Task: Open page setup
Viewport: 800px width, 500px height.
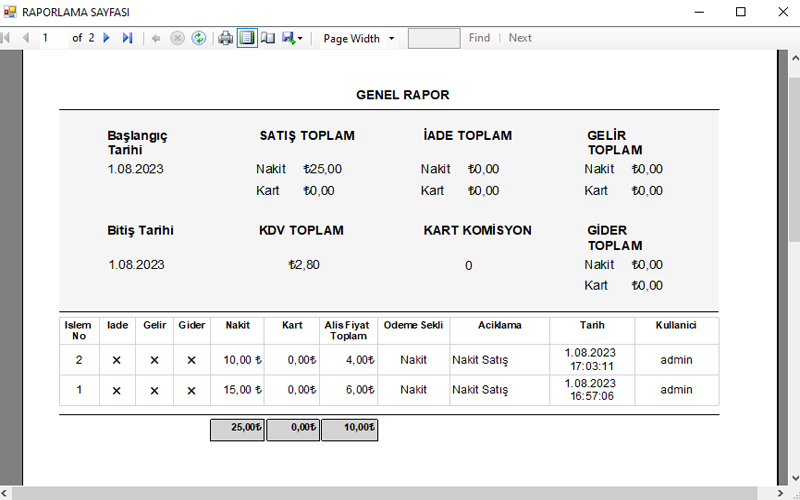Action: [267, 38]
